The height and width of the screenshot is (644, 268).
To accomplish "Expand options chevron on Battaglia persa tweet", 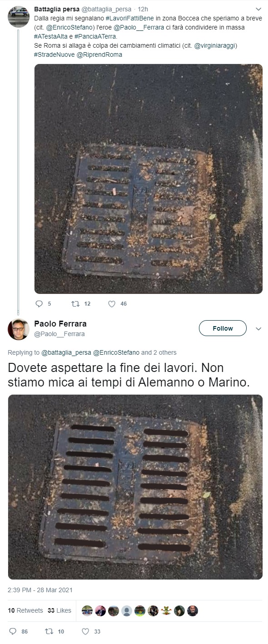I will click(x=258, y=9).
